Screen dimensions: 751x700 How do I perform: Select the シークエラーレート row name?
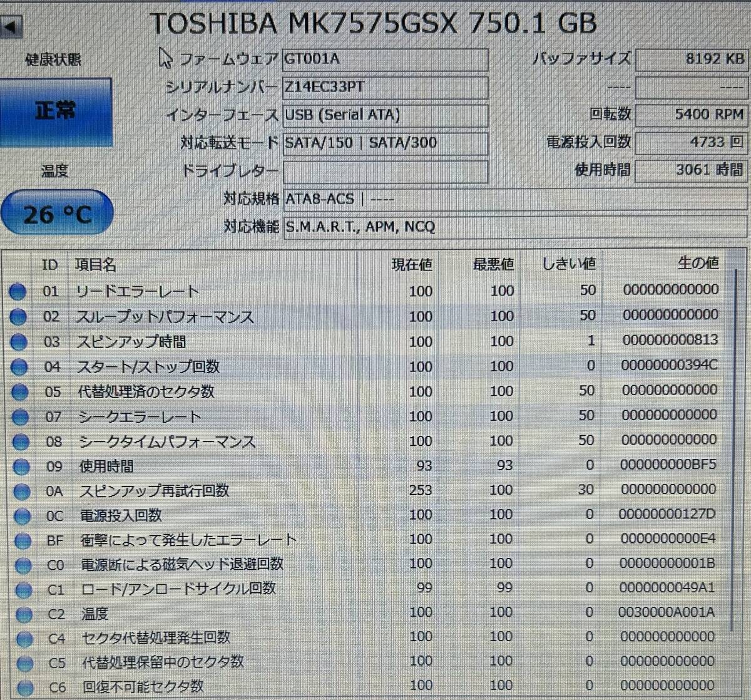tap(140, 417)
